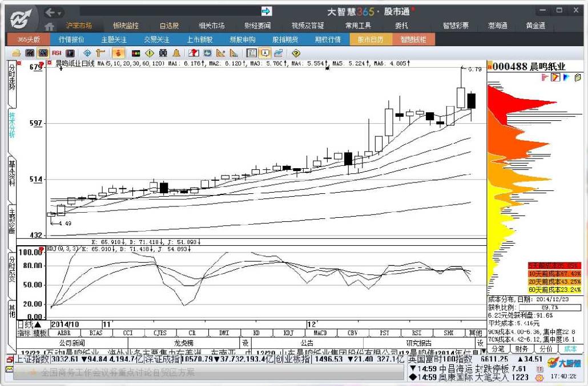
Task: Select the BIAS indicator tab
Action: coord(96,333)
